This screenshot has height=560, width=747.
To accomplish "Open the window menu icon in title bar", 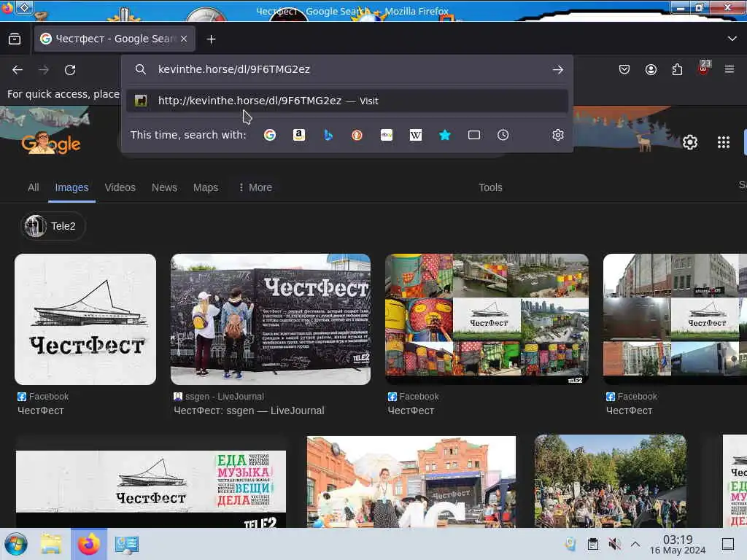I will pos(24,7).
